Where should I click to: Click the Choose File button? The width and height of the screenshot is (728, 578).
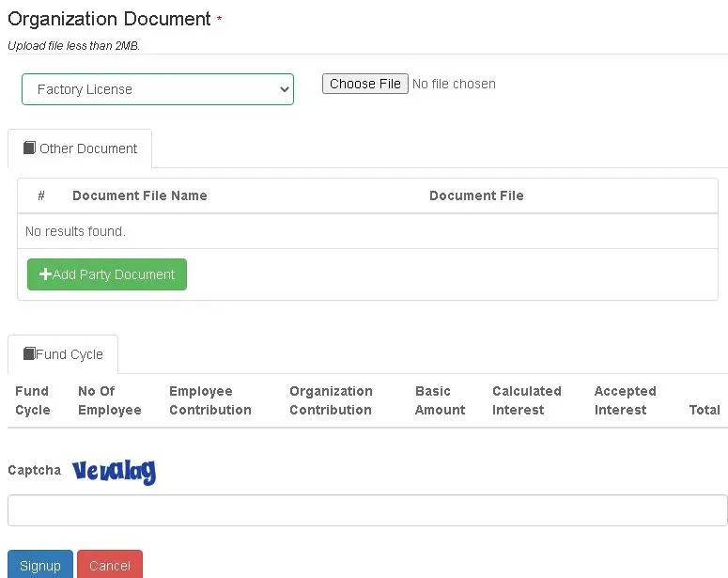[x=364, y=84]
